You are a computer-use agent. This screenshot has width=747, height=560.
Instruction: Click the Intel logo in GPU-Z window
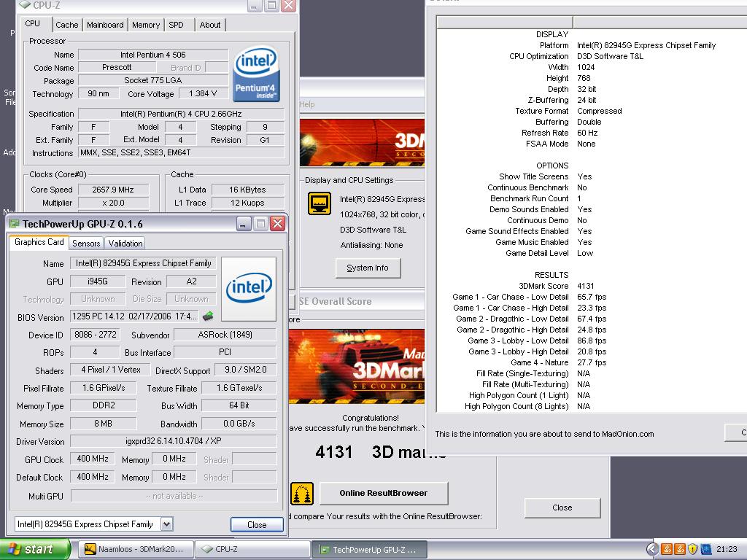coord(249,289)
